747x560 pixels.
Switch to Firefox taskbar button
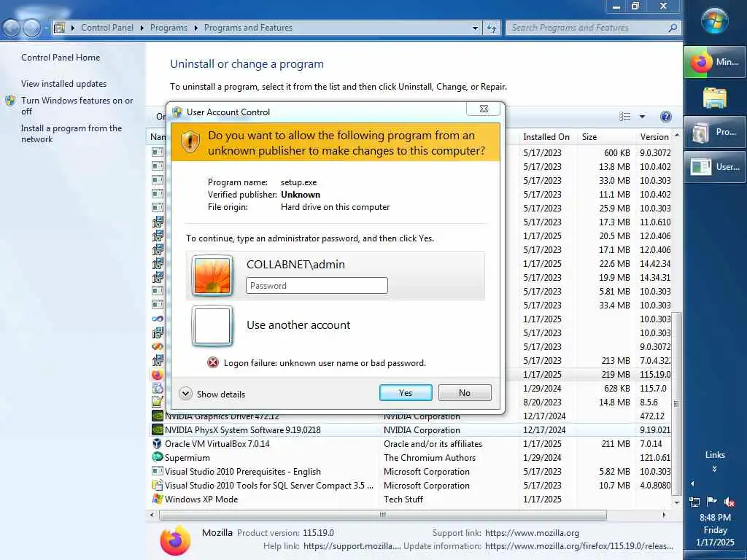715,62
